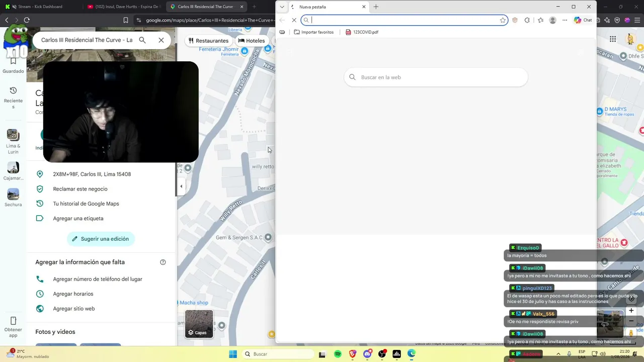Open Edge settings and more menu
Viewport: 644px width, 362px height.
565,20
